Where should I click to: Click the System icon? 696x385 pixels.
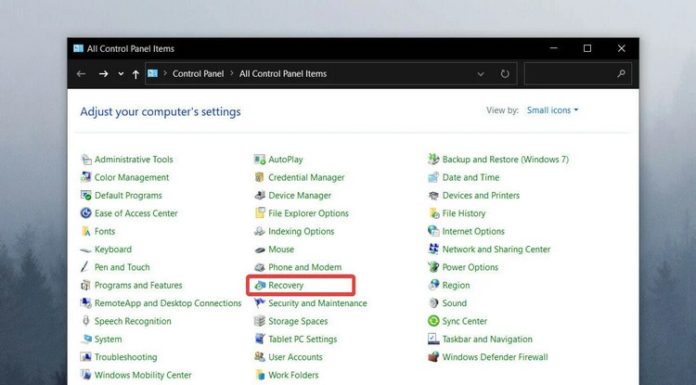(86, 339)
